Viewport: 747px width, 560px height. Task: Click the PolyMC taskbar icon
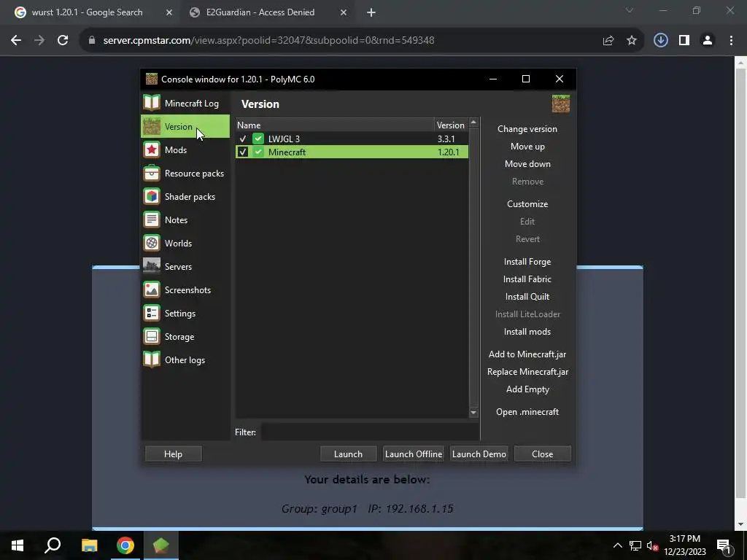click(x=161, y=545)
